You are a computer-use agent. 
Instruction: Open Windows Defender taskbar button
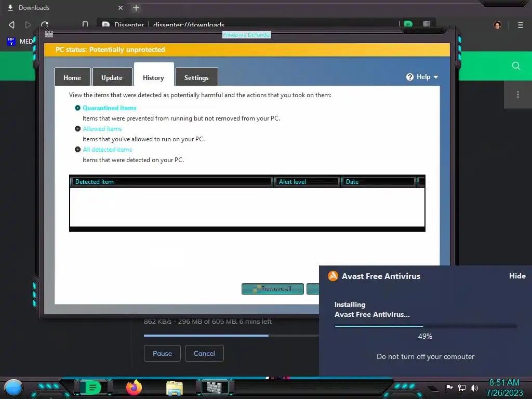pos(215,387)
